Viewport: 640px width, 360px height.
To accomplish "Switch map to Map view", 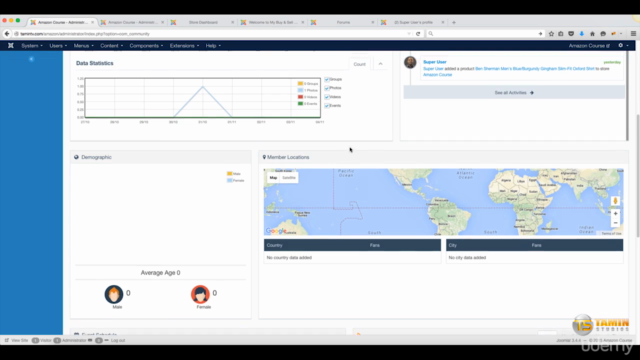I will tap(273, 178).
